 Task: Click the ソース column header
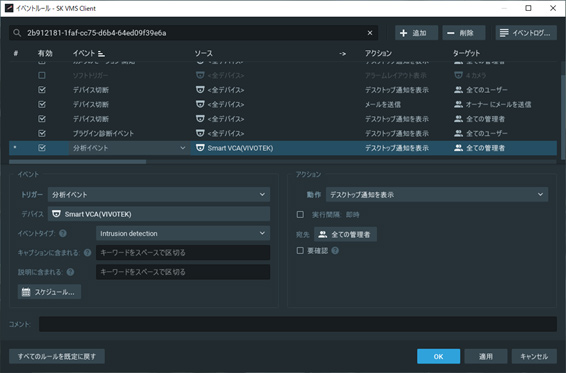click(204, 53)
